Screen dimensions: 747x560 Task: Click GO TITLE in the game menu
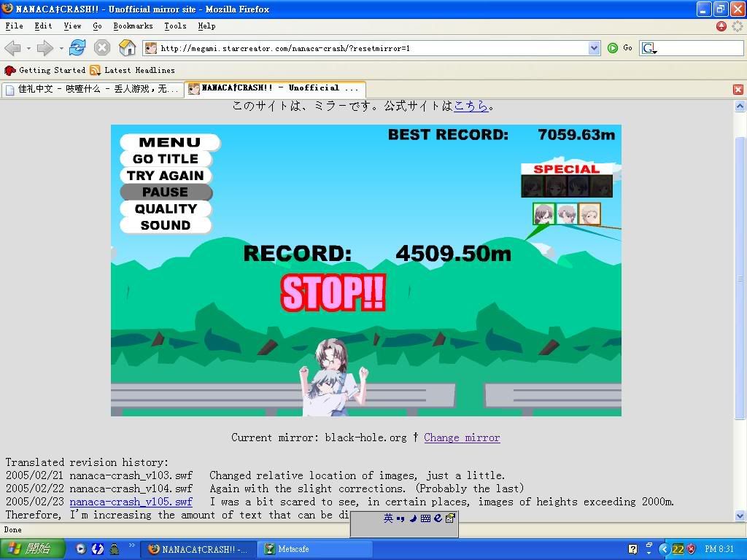tap(166, 158)
